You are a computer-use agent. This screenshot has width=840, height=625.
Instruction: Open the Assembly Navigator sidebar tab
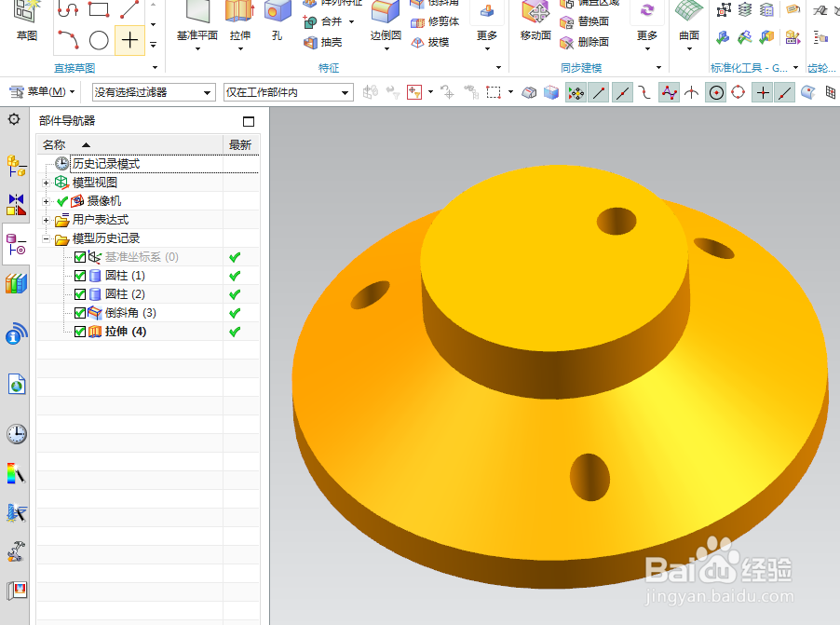pos(17,166)
